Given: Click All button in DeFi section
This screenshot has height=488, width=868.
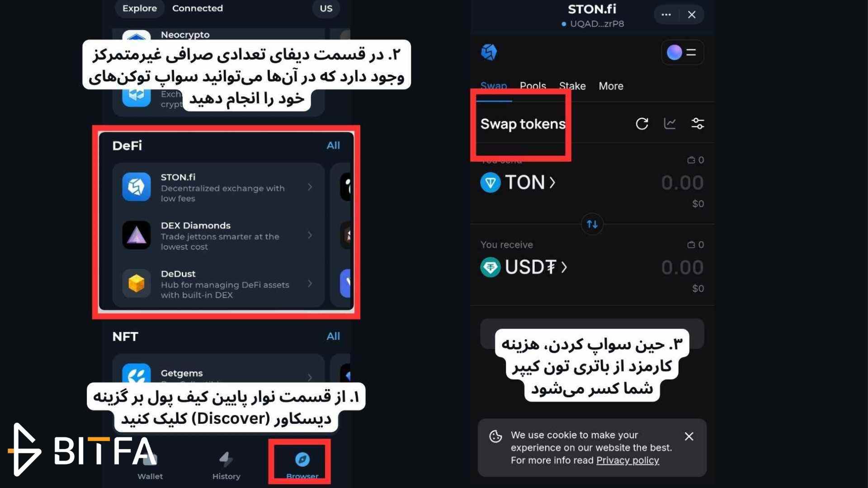Looking at the screenshot, I should [333, 144].
